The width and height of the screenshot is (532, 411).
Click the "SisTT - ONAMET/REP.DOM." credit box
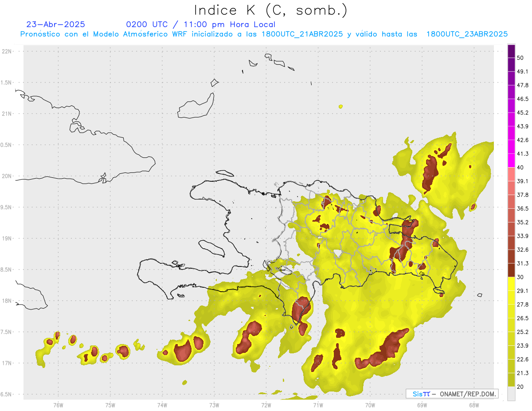tap(452, 394)
